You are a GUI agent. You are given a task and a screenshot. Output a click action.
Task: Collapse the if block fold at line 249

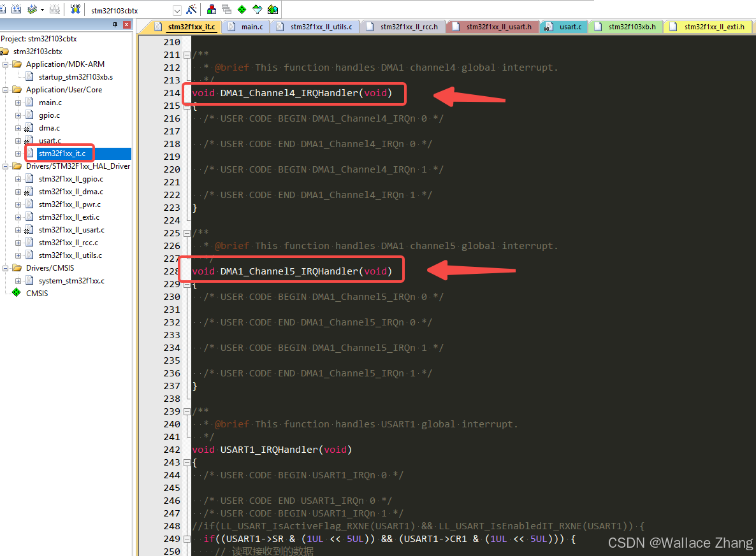tap(187, 539)
